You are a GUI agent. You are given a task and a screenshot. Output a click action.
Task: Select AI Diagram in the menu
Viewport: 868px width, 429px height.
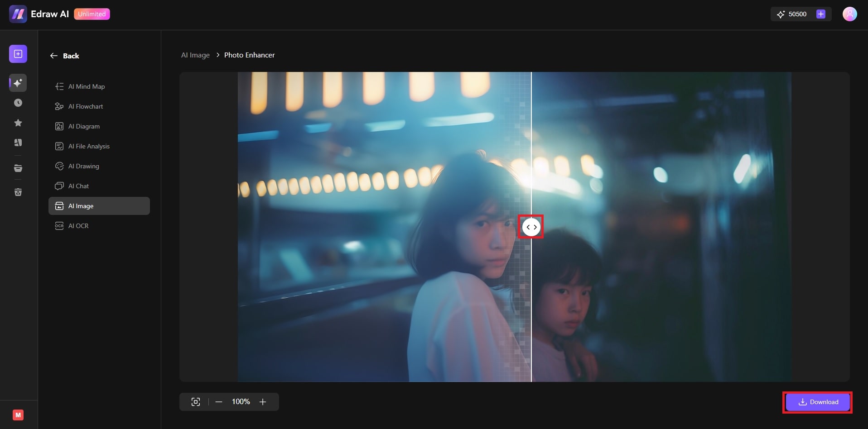point(99,126)
